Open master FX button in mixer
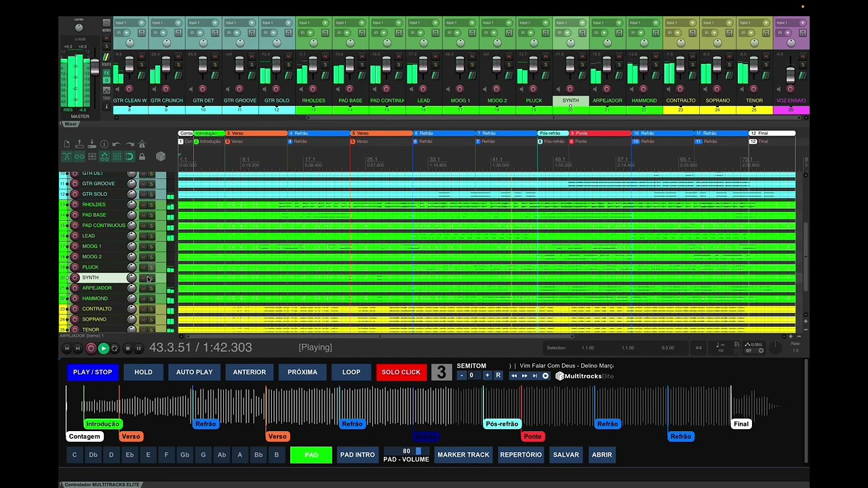 point(106,73)
